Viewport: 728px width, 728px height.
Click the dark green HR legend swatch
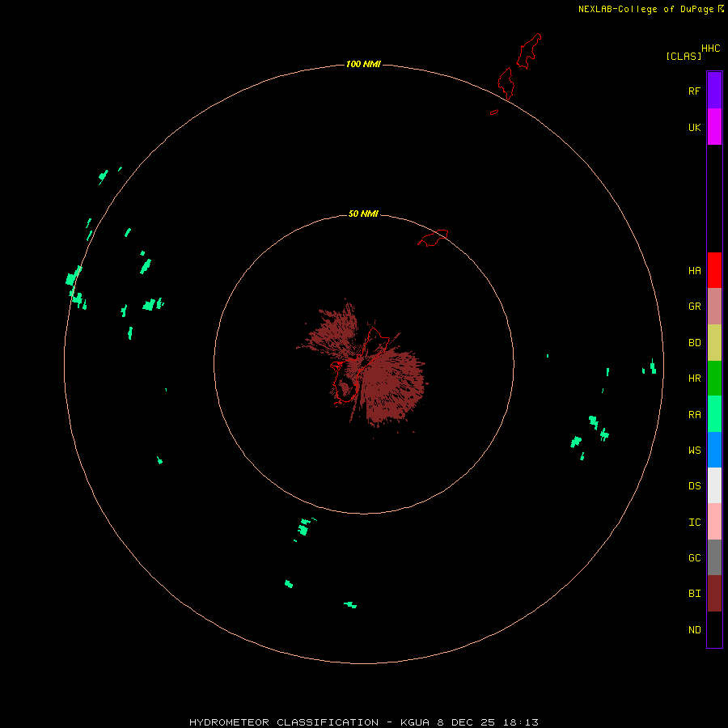pyautogui.click(x=714, y=379)
